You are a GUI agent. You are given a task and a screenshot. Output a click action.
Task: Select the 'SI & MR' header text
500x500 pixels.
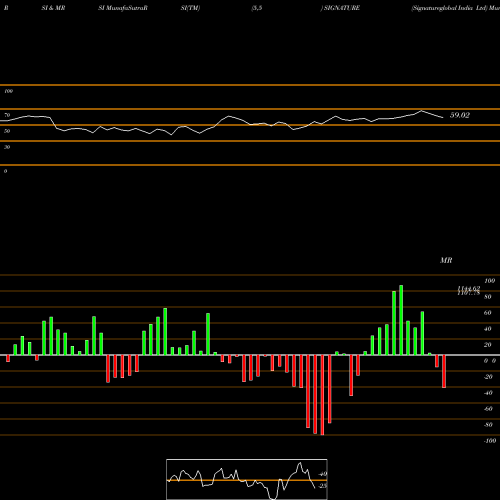coord(53,8)
